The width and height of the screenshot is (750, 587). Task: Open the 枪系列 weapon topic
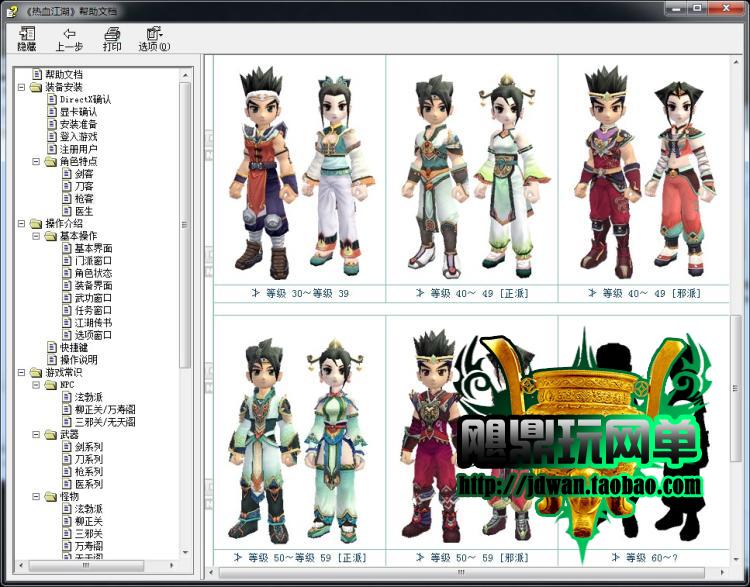coord(88,472)
